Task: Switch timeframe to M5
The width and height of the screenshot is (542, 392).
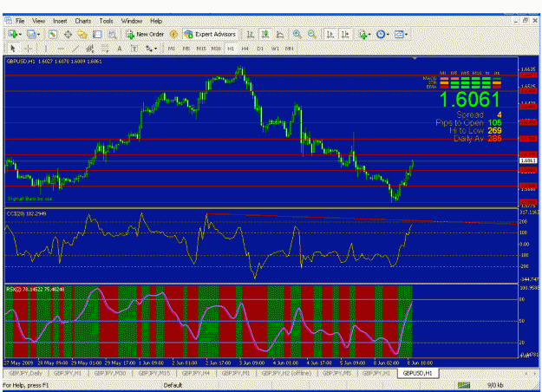Action: (186, 49)
